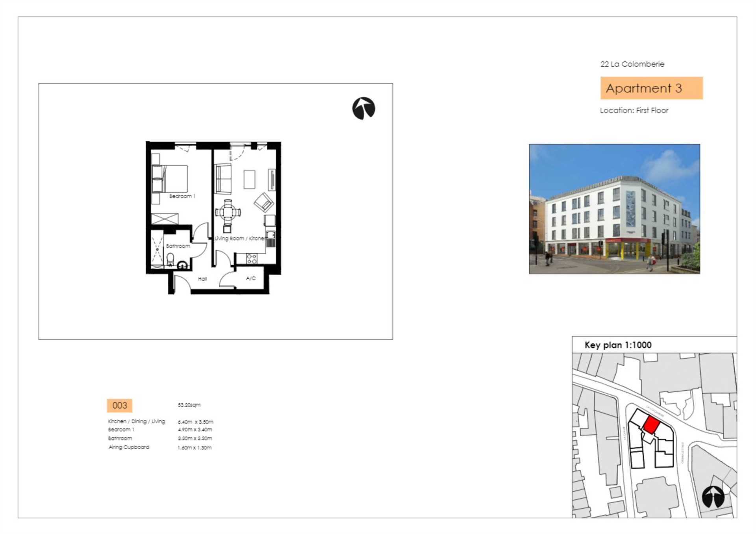756x534 pixels.
Task: Click the orange 003 unit label
Action: tap(120, 405)
